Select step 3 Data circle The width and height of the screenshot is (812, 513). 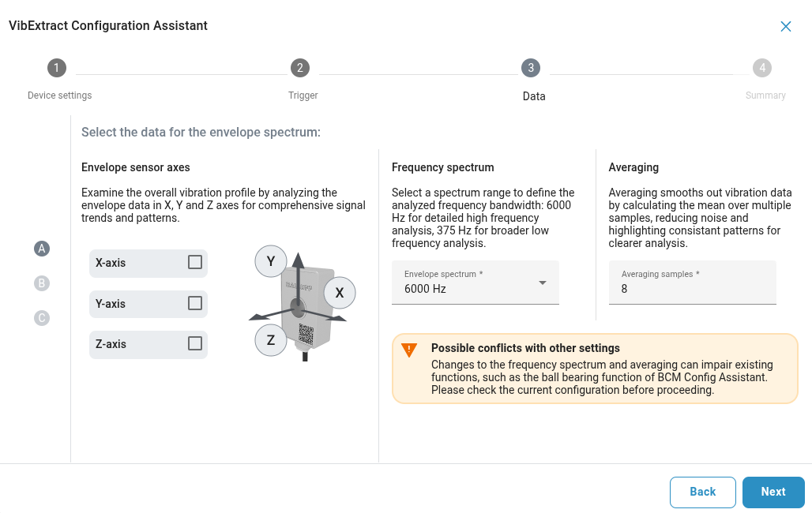531,68
